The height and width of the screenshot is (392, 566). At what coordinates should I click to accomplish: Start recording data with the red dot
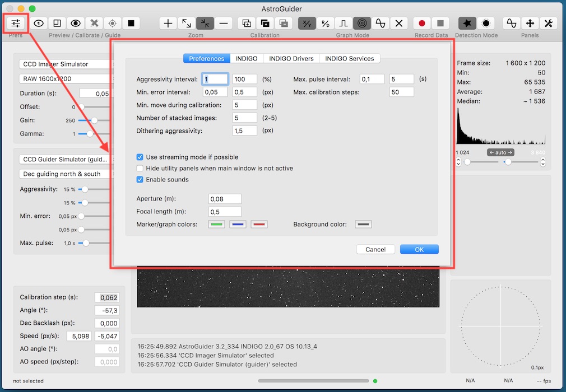(x=421, y=24)
